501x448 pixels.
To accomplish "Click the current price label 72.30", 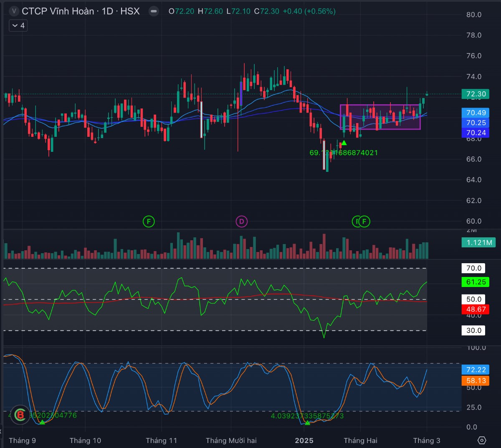I will tap(476, 94).
